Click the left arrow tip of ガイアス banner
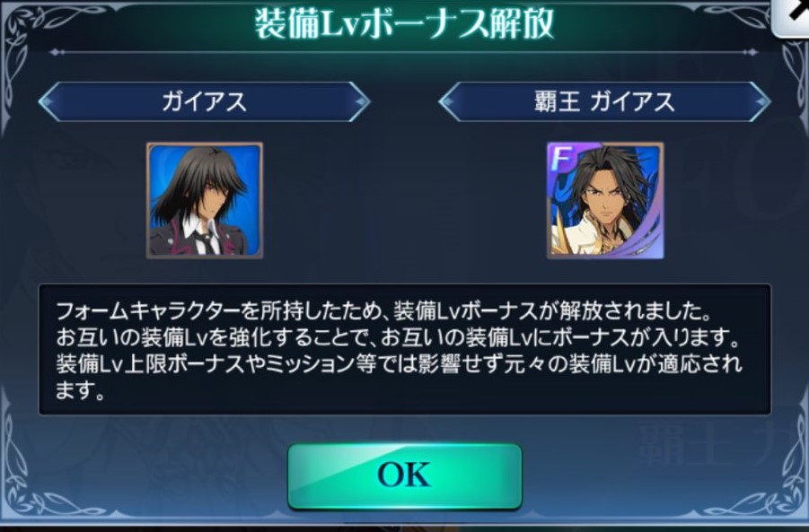This screenshot has height=532, width=809. pyautogui.click(x=48, y=101)
